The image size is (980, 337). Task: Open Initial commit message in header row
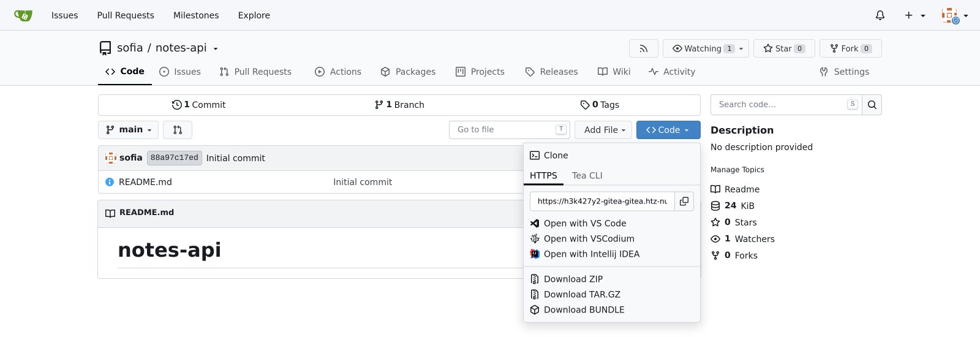click(x=236, y=158)
